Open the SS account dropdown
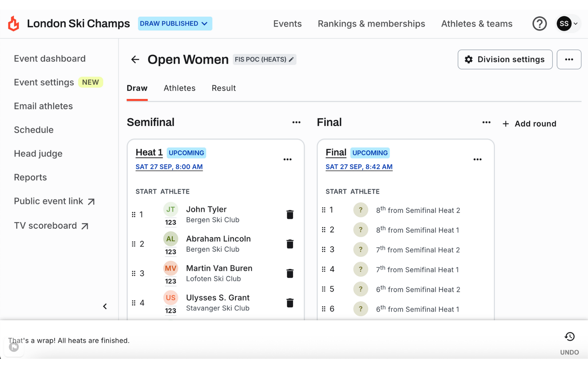This screenshot has width=588, height=368. tap(567, 23)
